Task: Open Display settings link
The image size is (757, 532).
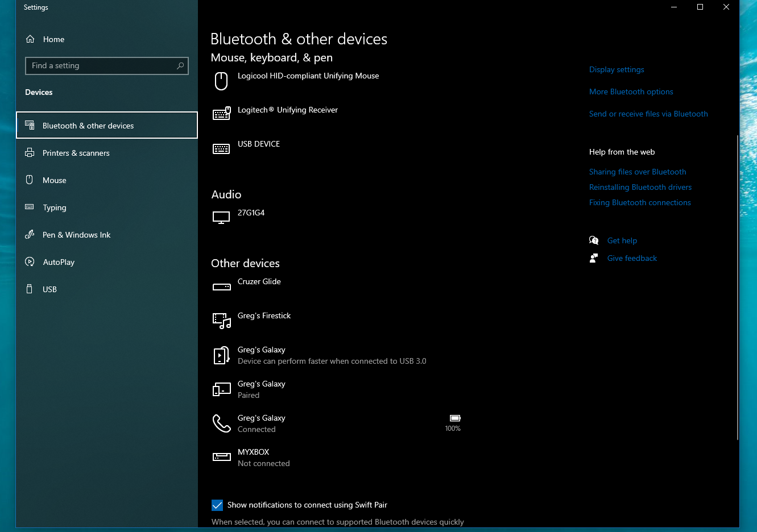Action: coord(617,69)
